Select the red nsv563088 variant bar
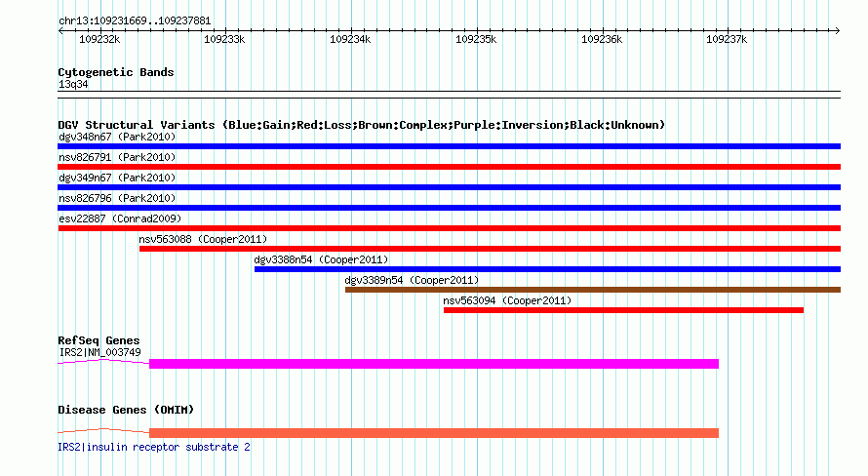Screen dimensions: 868x476 (x=490, y=249)
